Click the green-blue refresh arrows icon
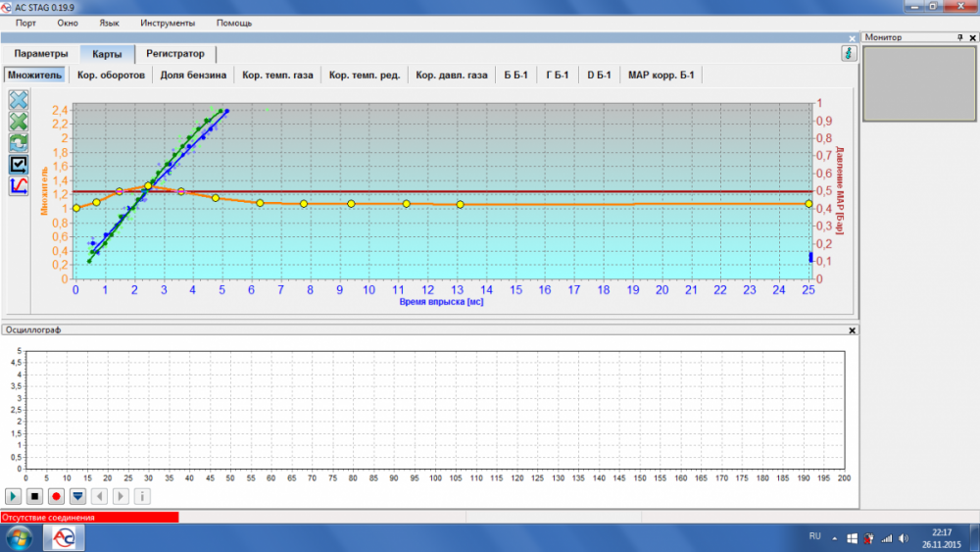The height and width of the screenshot is (552, 980). [19, 143]
